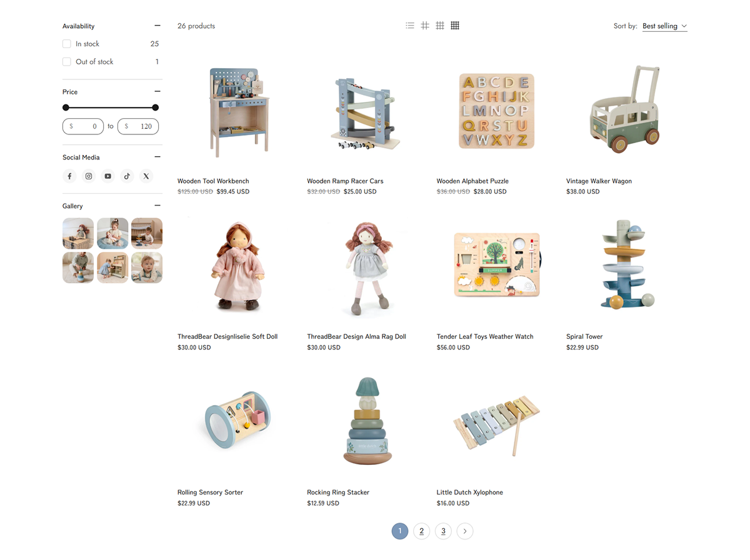Click the minimum price input field
Screen dimensions: 750x560
coord(83,126)
